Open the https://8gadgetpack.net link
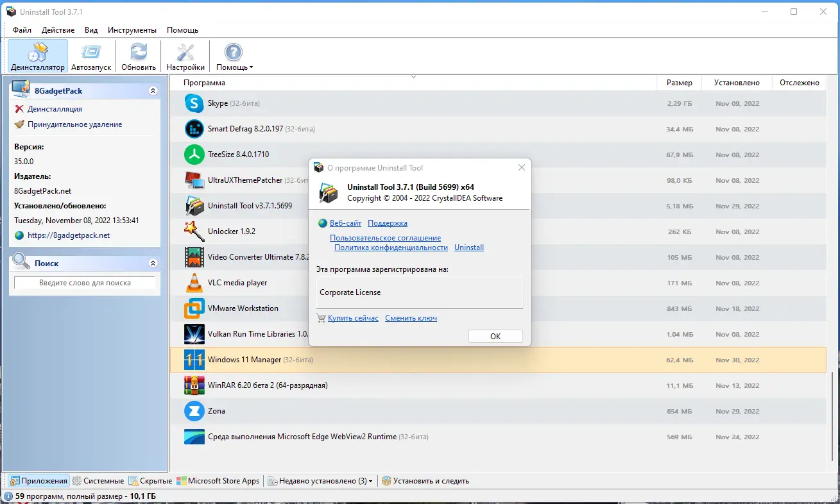840x504 pixels. click(69, 235)
